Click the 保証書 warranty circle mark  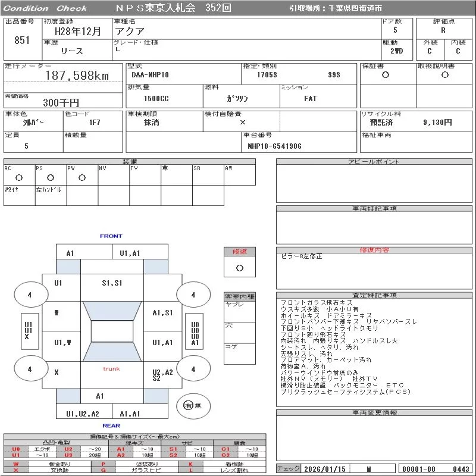[x=386, y=75]
